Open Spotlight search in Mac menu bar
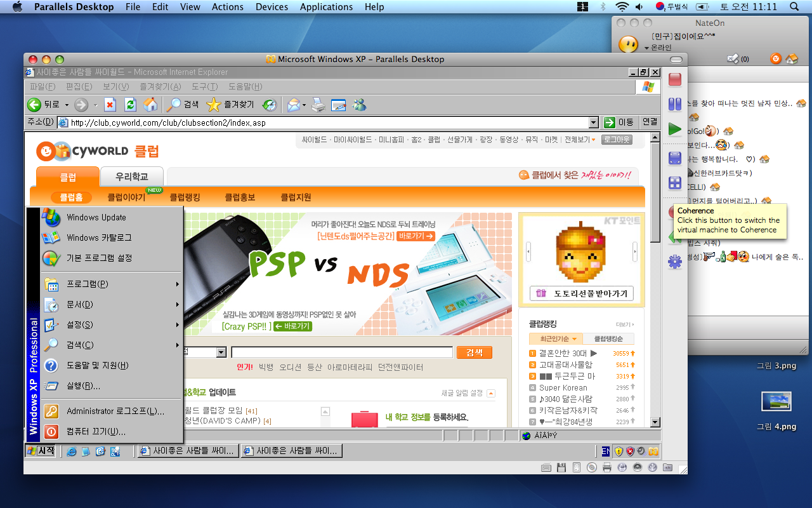The image size is (812, 508). click(794, 7)
